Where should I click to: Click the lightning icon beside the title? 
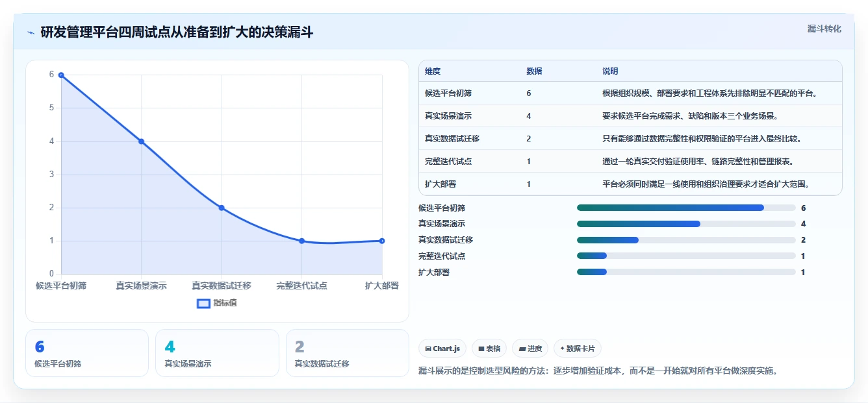tap(31, 32)
